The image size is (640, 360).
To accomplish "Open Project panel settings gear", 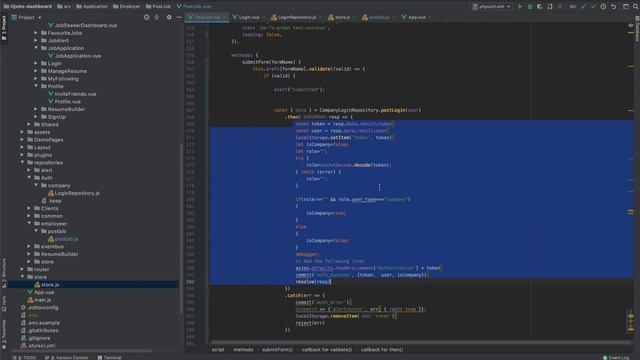I will (x=169, y=18).
